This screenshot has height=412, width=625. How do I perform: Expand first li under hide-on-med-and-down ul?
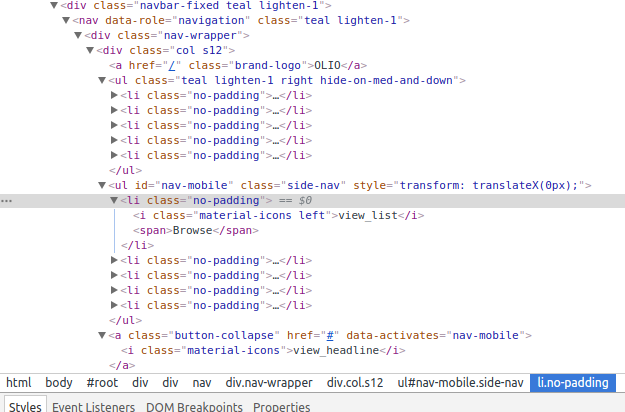114,95
